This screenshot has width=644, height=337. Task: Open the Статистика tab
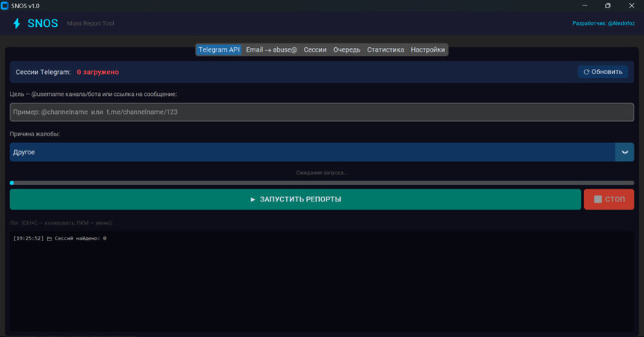pyautogui.click(x=385, y=49)
